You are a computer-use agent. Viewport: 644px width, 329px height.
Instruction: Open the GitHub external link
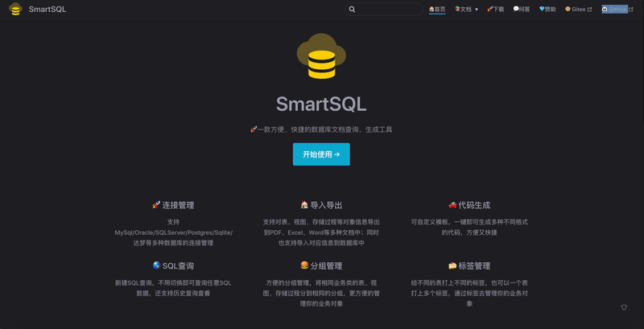pos(617,9)
